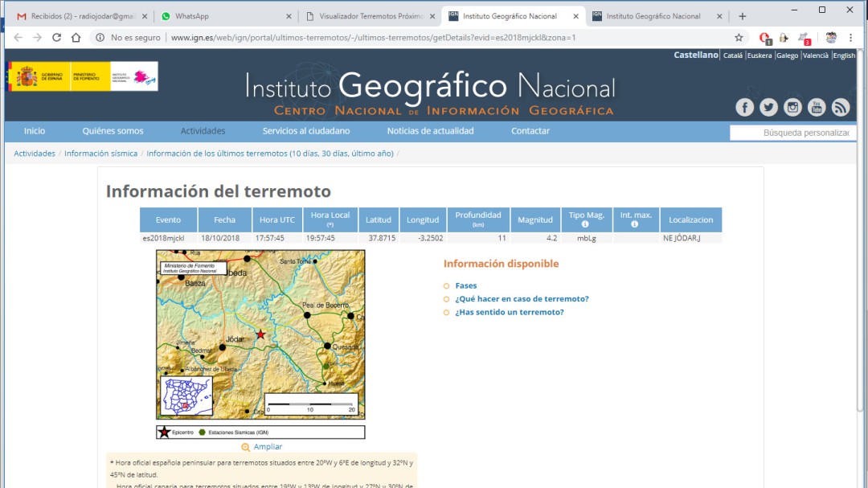Open the IGN Facebook page icon
Screen dimensions: 868x488
click(744, 107)
